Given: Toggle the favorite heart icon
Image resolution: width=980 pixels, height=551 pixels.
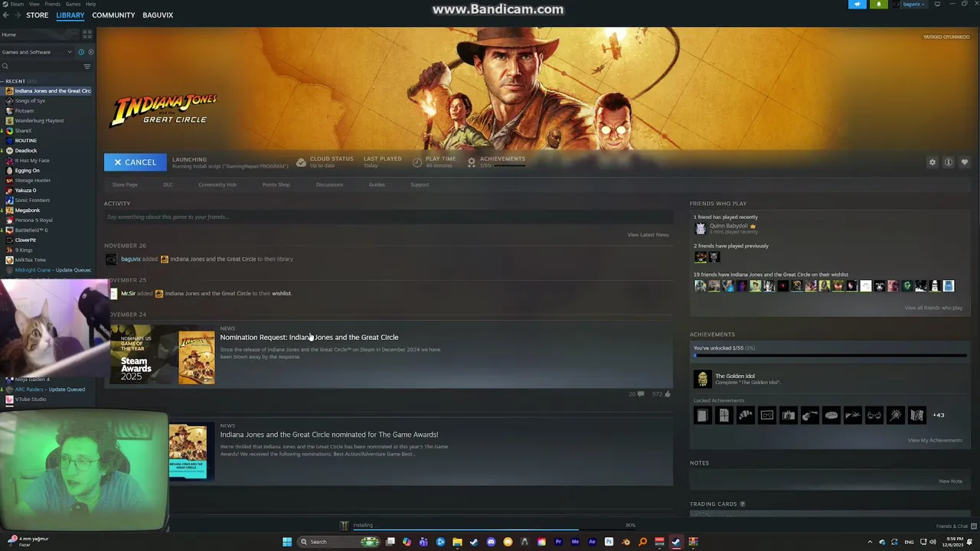Looking at the screenshot, I should point(964,162).
